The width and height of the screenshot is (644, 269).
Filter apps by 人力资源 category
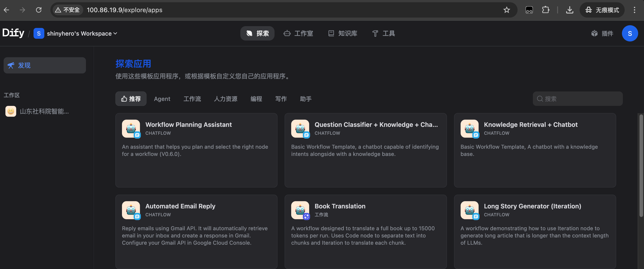pos(225,99)
